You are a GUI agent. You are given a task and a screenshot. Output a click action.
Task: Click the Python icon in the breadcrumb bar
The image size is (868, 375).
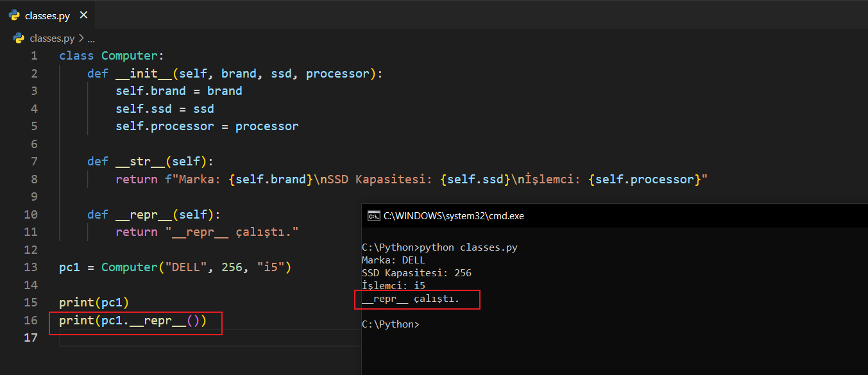[x=19, y=38]
